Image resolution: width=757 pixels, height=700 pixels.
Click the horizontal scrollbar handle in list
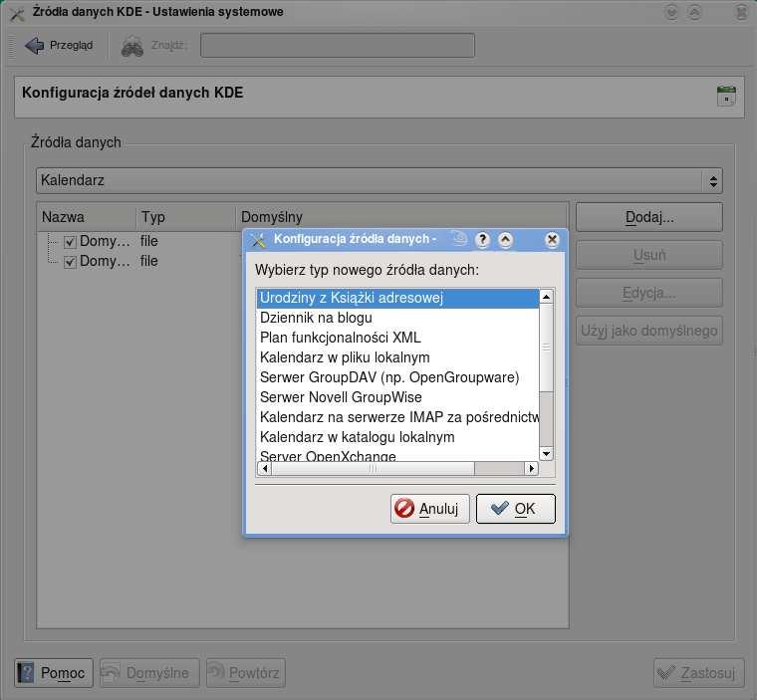coord(374,468)
